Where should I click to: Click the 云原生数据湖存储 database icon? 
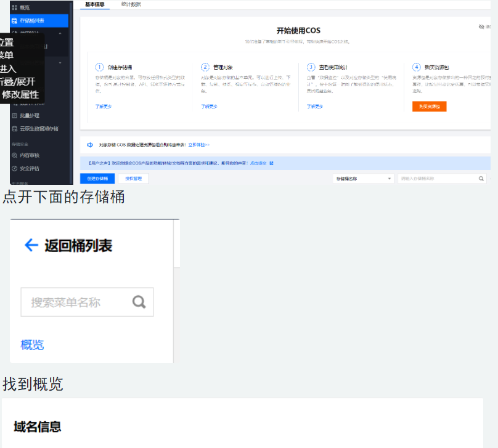[14, 129]
